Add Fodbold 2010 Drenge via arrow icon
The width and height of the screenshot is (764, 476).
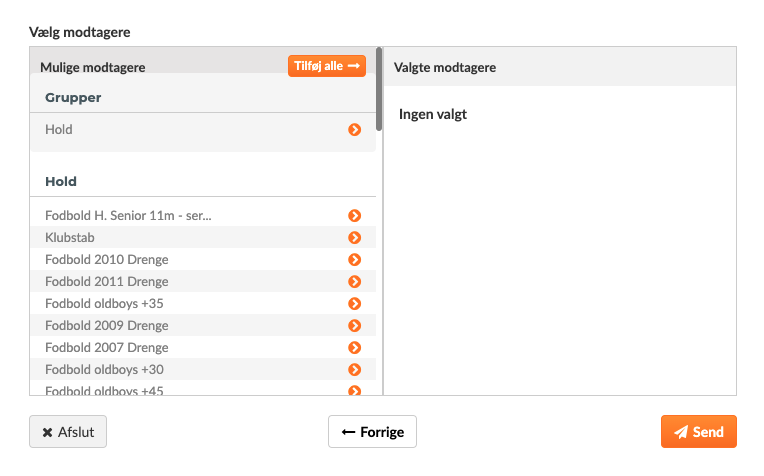(354, 259)
